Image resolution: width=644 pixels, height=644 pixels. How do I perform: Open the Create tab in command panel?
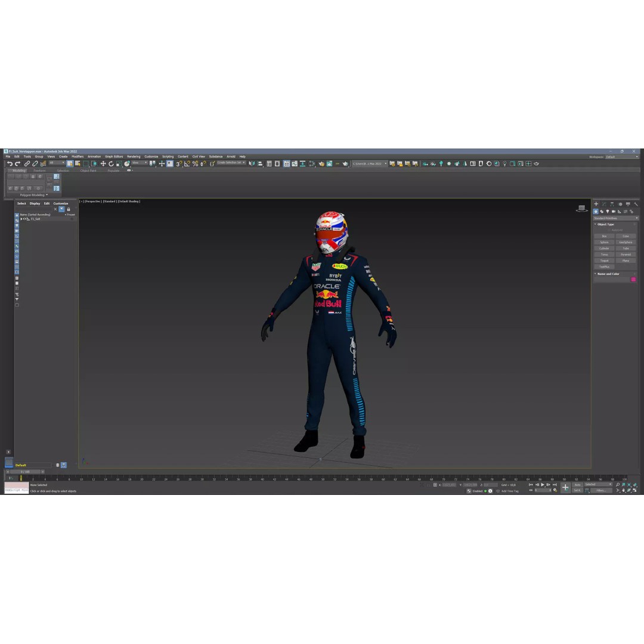pos(596,204)
